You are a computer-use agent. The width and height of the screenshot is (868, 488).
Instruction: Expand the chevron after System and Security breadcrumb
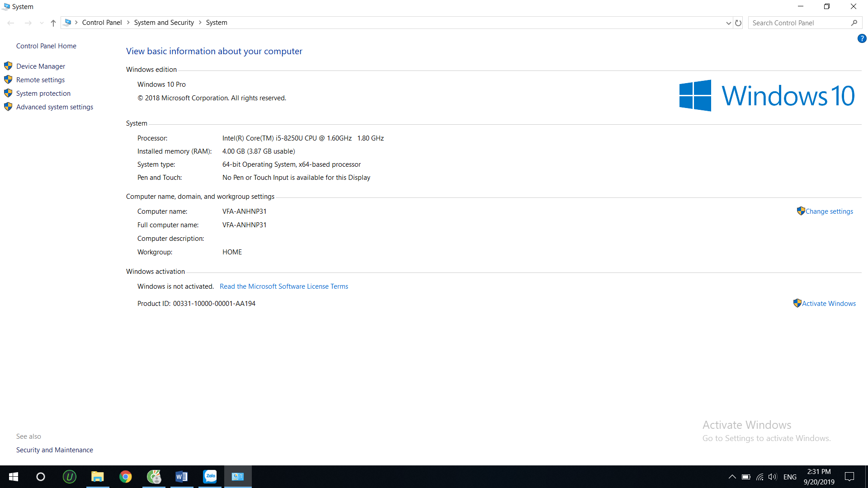pos(200,23)
